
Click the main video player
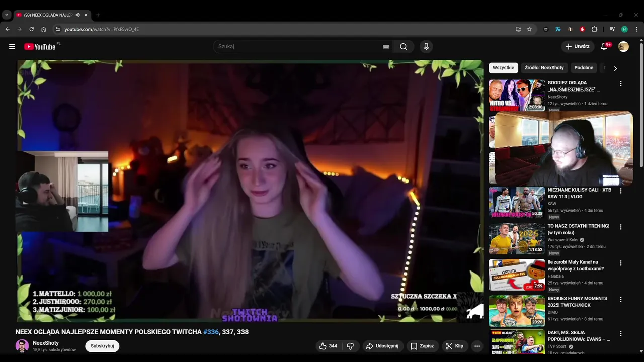click(250, 191)
